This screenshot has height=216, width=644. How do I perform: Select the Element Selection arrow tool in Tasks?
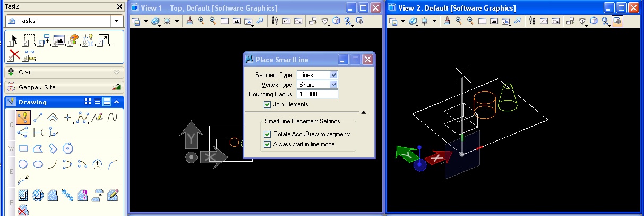pos(14,39)
